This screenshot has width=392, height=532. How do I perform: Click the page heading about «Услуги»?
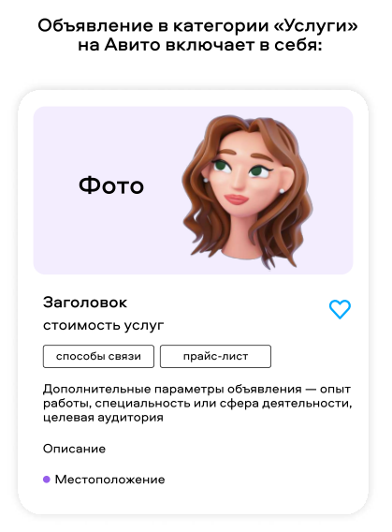pyautogui.click(x=197, y=35)
